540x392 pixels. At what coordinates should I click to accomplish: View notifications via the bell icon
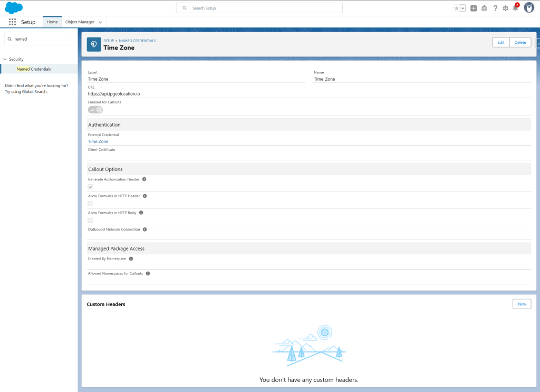coord(515,8)
